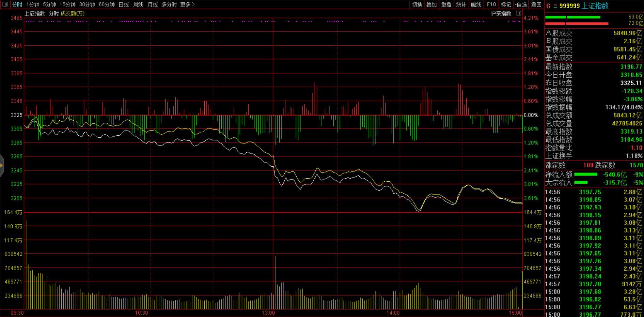Screen dimensions: 644x317
Task: Open F10 company info
Action: click(x=491, y=4)
